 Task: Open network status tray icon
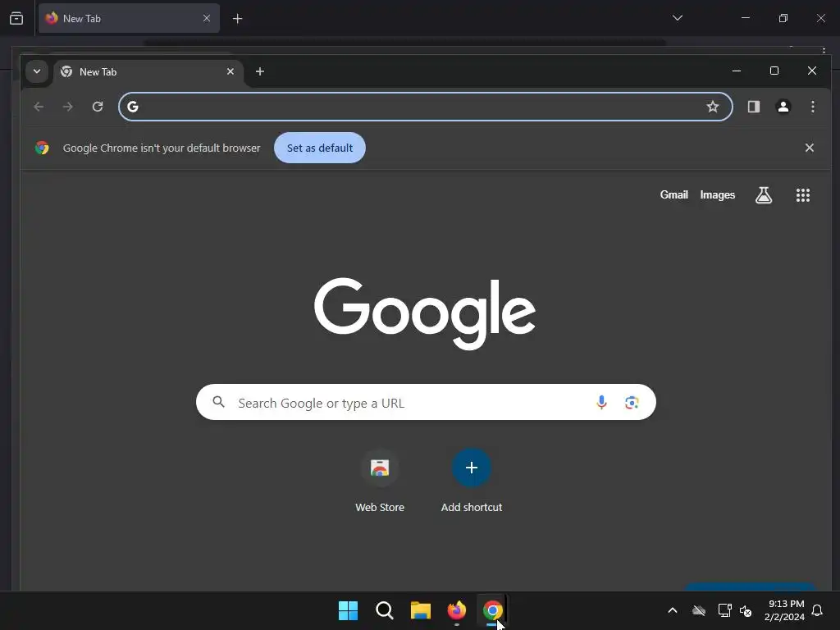(724, 610)
